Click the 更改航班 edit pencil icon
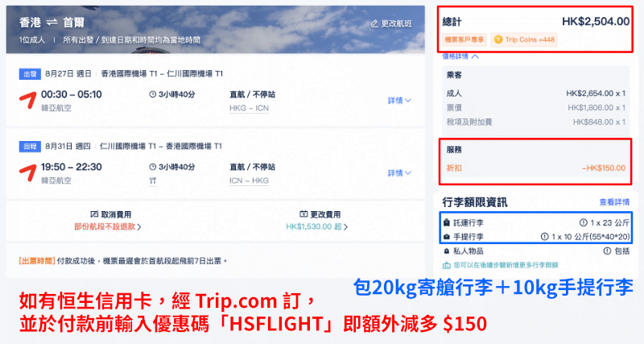Image resolution: width=644 pixels, height=344 pixels. click(374, 23)
